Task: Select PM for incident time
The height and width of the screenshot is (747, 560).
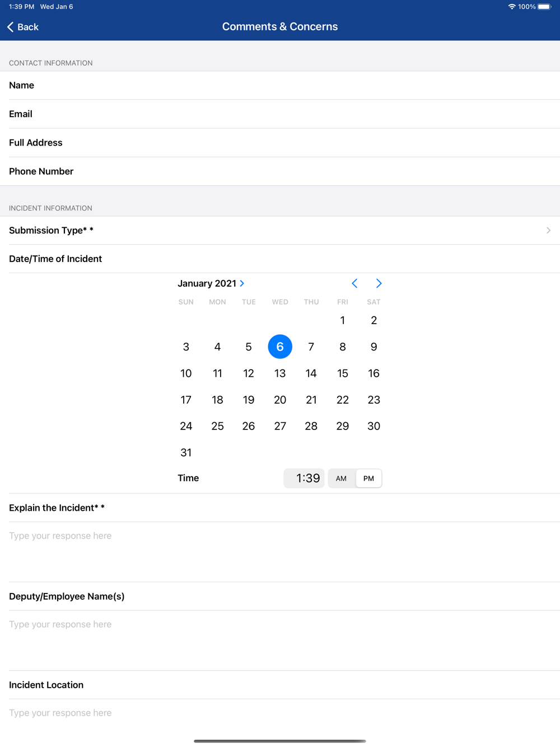Action: [x=368, y=478]
